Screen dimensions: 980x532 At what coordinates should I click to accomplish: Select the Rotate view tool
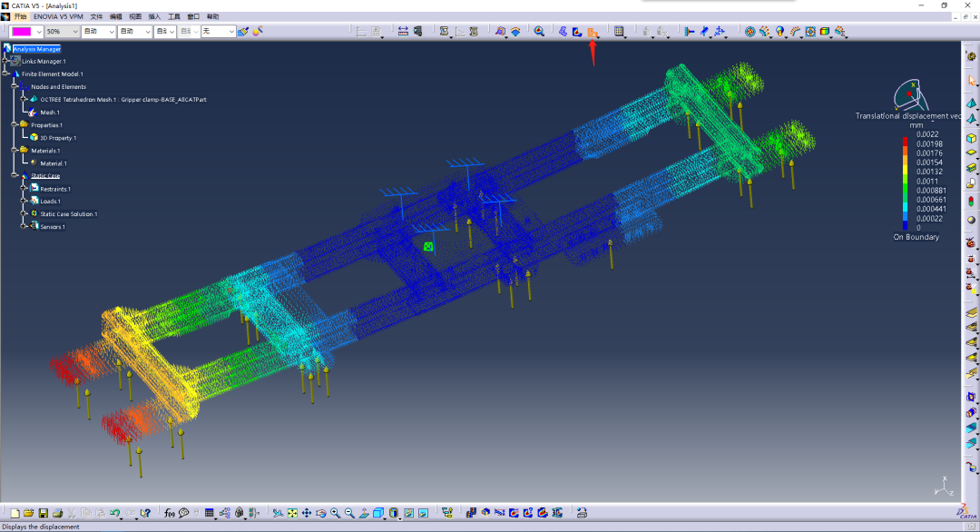(320, 513)
